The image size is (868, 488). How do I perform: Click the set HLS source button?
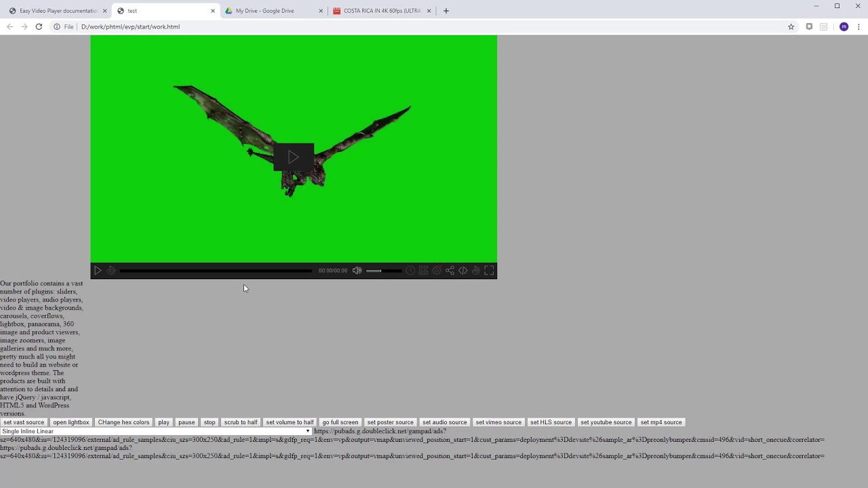tap(551, 422)
